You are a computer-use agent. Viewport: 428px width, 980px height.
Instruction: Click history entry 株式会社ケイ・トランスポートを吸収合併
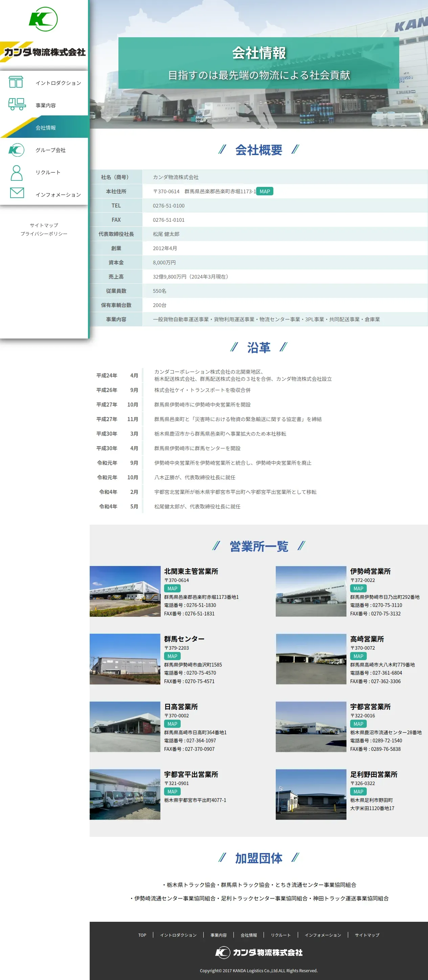click(x=202, y=390)
